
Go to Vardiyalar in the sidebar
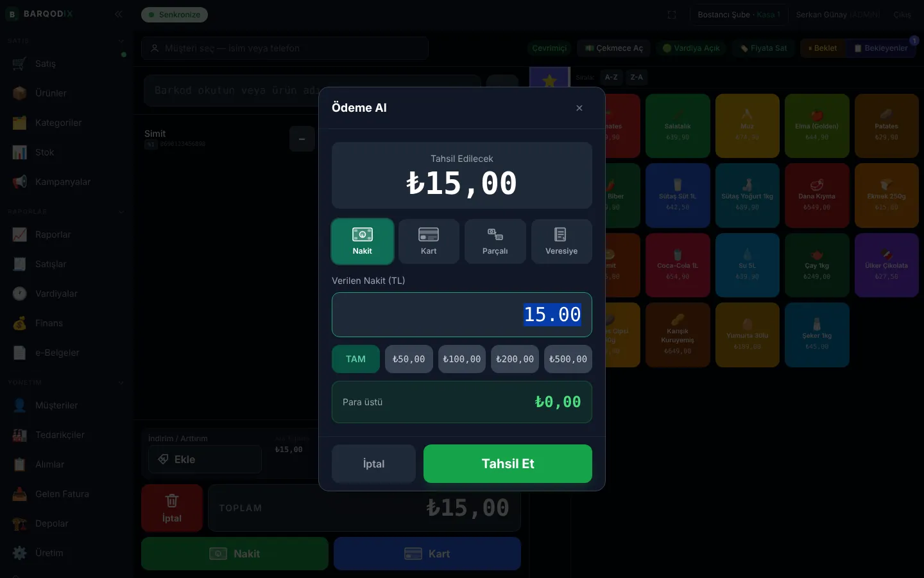pyautogui.click(x=67, y=293)
